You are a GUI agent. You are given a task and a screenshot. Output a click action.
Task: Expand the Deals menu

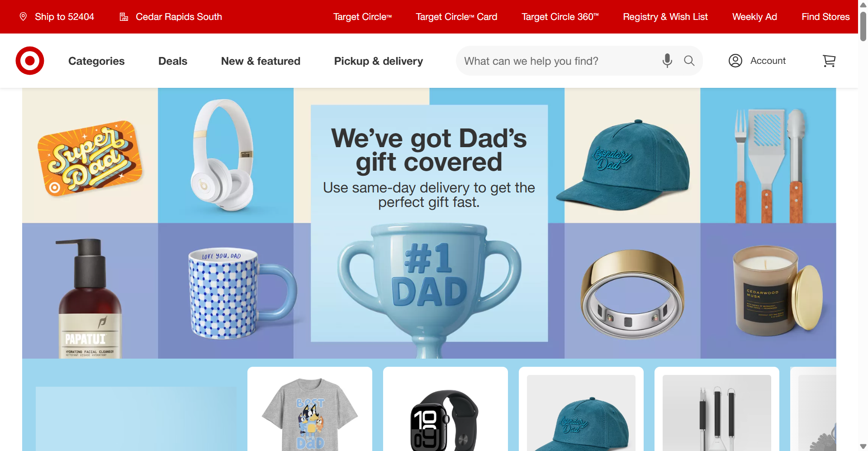(x=173, y=61)
